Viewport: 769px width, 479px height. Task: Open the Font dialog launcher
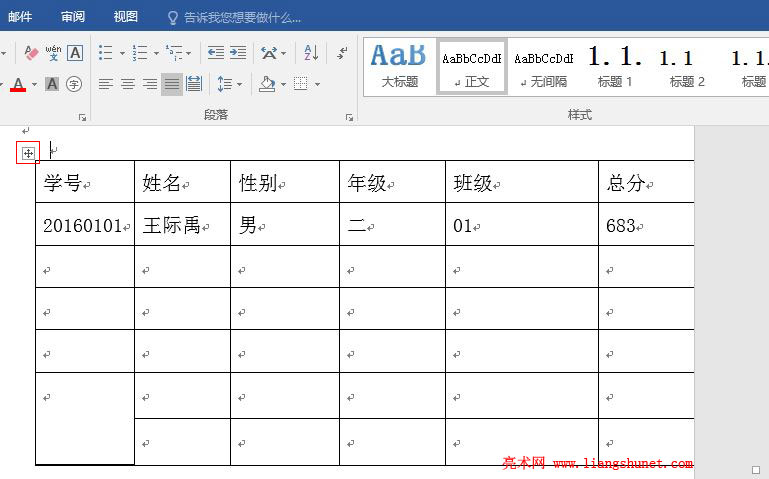point(82,117)
